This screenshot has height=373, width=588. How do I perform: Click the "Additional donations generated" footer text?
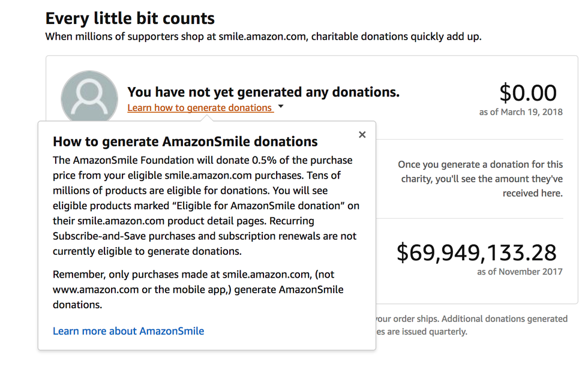(504, 319)
